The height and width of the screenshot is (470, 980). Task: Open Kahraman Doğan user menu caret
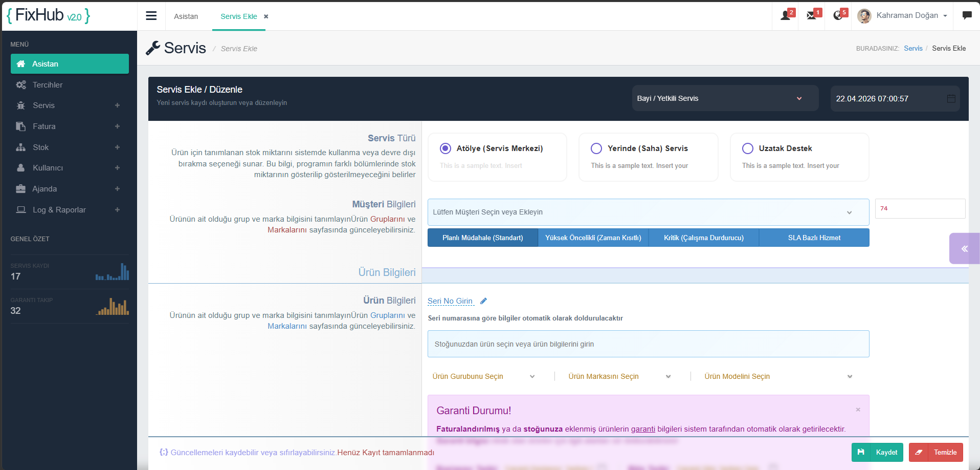945,16
